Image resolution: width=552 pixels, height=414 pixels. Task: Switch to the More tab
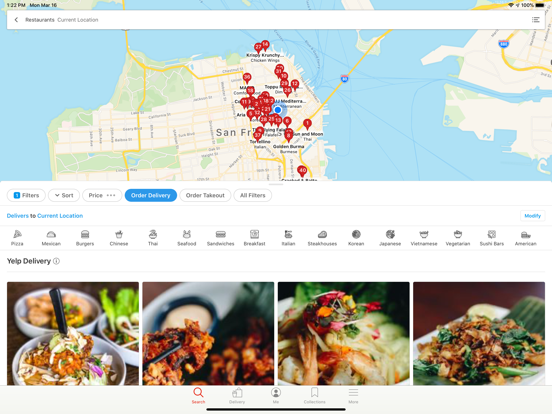coord(353,395)
